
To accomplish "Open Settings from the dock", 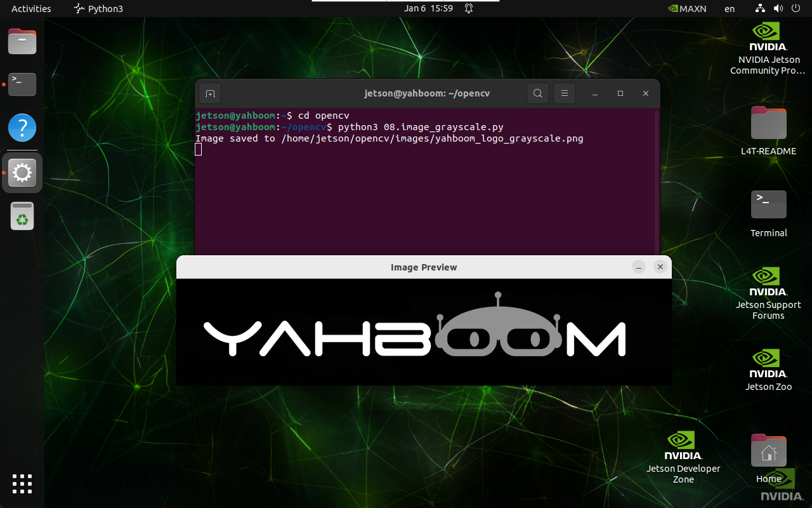I will (22, 173).
